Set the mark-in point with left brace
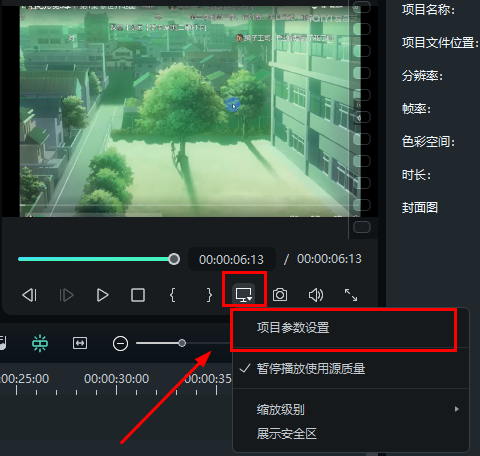 point(173,295)
